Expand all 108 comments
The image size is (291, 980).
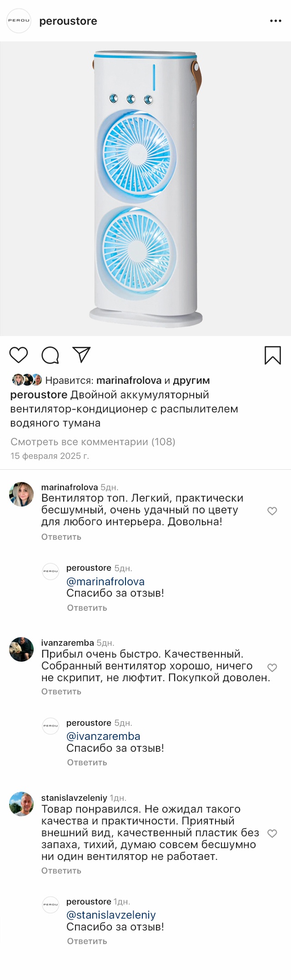93,442
